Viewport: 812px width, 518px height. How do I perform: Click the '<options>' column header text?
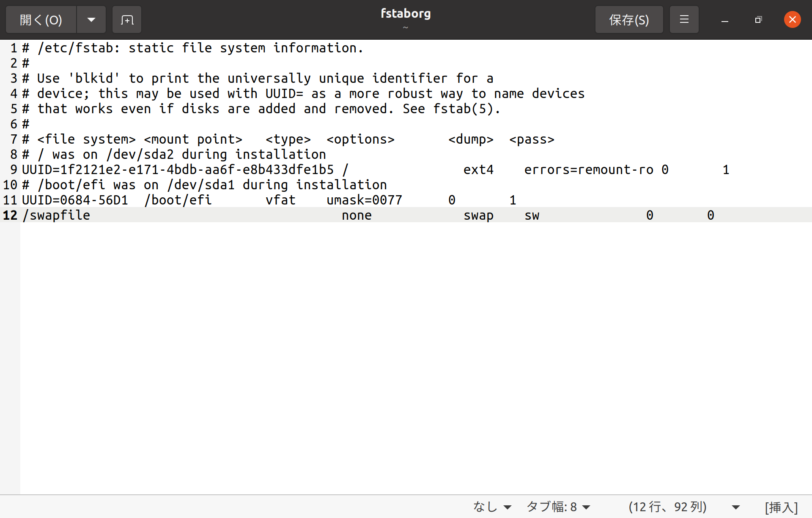[x=360, y=139]
